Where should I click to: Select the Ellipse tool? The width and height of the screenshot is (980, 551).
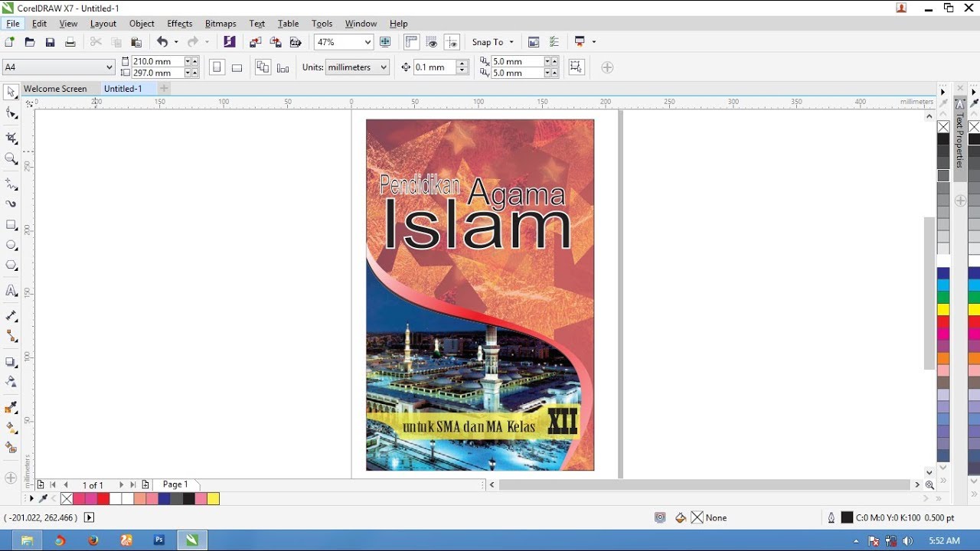click(11, 245)
